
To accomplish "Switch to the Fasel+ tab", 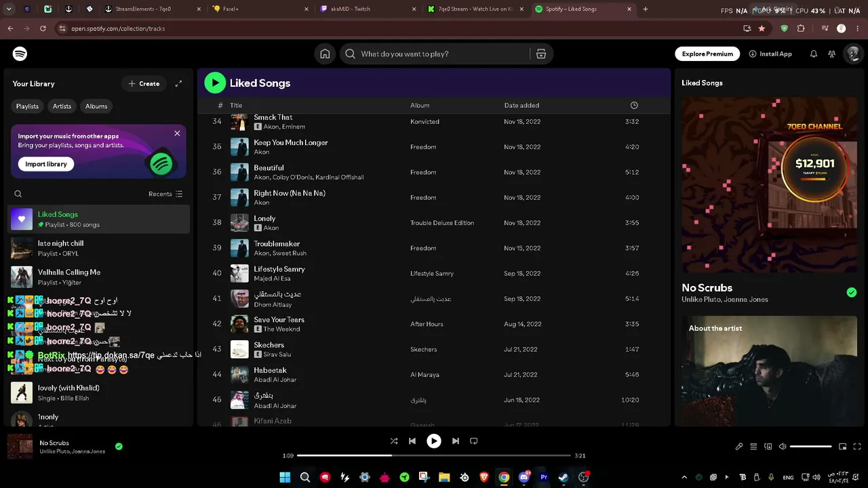I will [260, 9].
